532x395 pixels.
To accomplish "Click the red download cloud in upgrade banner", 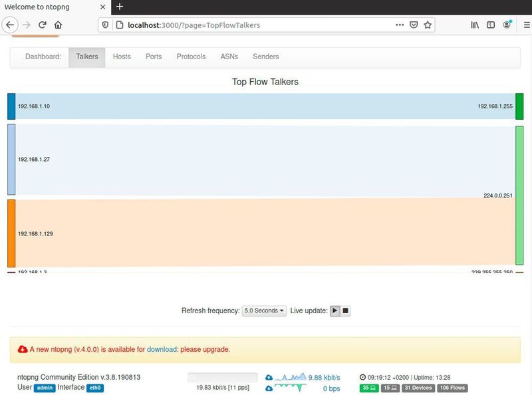I will tap(21, 348).
